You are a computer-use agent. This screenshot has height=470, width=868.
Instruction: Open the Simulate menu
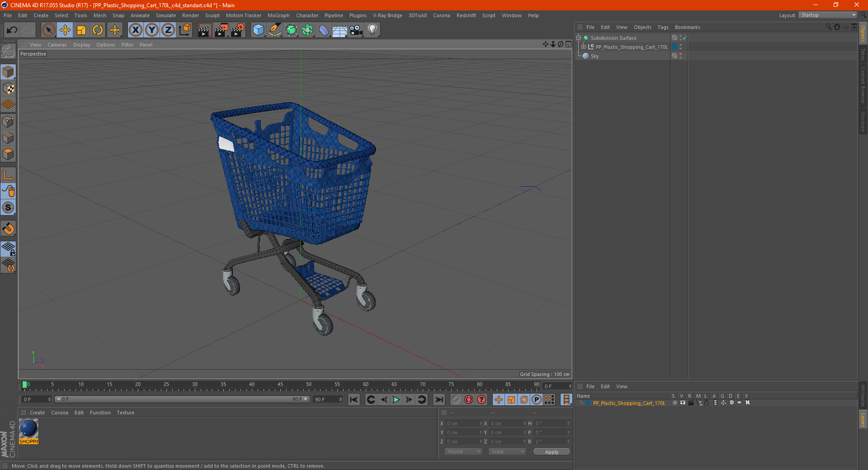click(x=166, y=15)
